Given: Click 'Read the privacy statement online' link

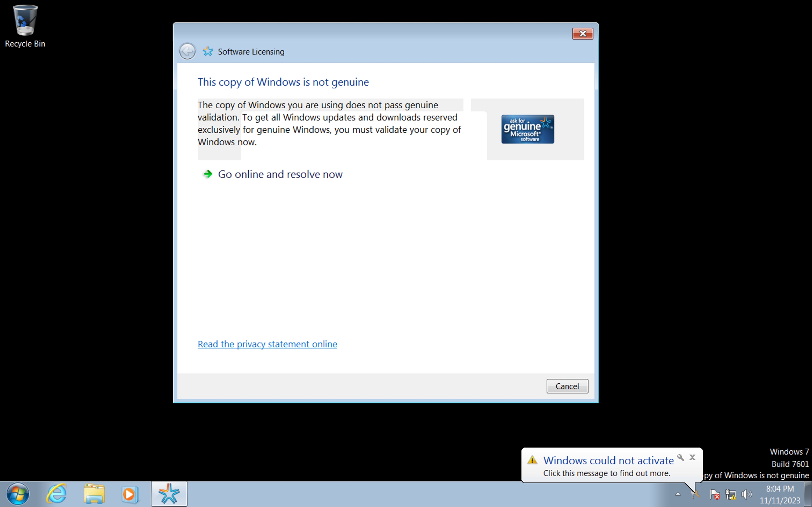Looking at the screenshot, I should [267, 343].
